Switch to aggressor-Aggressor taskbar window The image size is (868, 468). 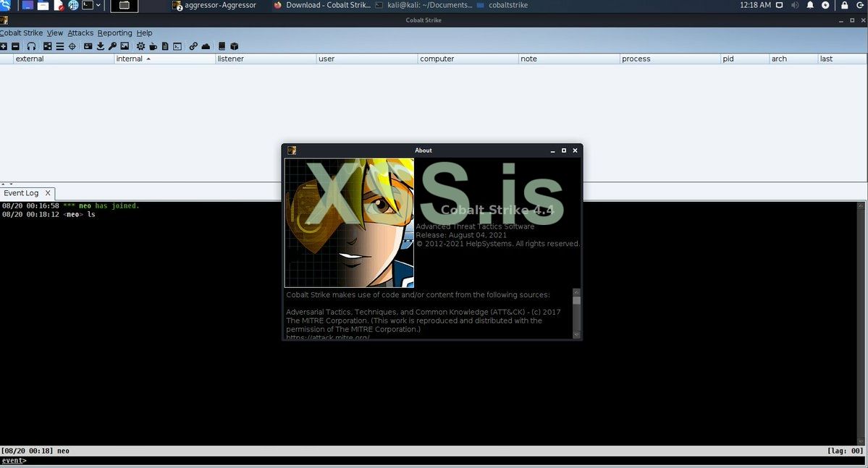pos(214,6)
